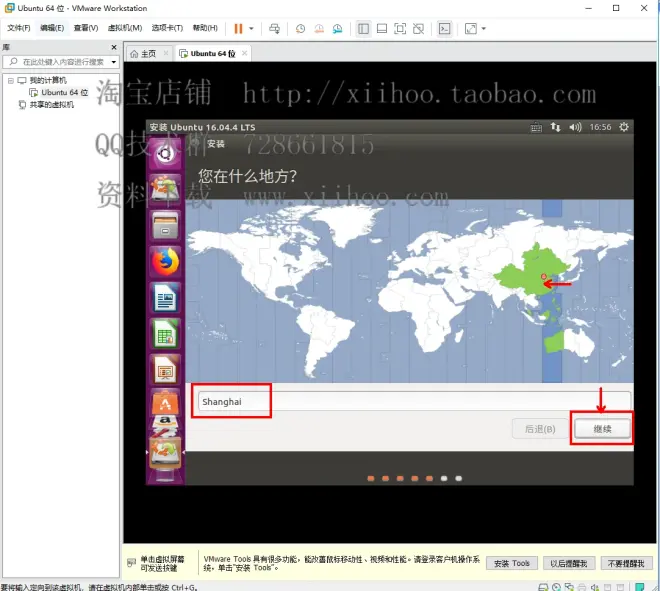Click the Ubuntu search dash launcher icon
Screen dimensions: 660x591
pyautogui.click(x=165, y=154)
